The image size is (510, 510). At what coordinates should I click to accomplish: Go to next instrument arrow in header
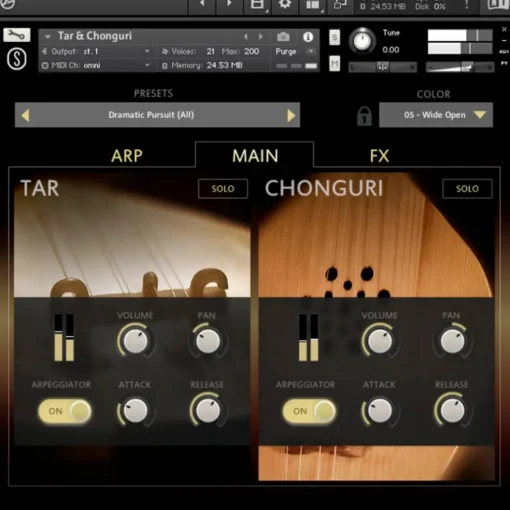tap(261, 37)
